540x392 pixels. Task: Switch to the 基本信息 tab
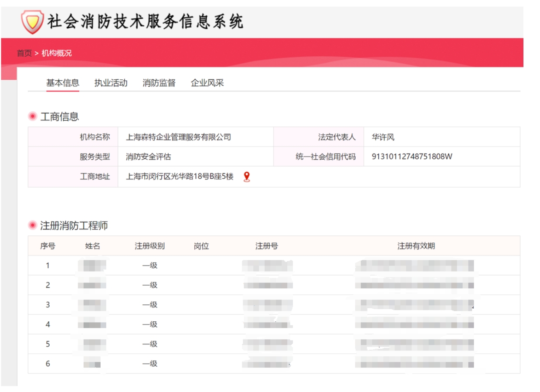tap(63, 83)
